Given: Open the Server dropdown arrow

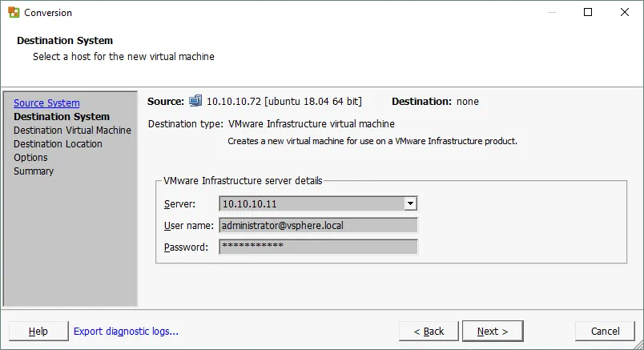Looking at the screenshot, I should (x=410, y=203).
